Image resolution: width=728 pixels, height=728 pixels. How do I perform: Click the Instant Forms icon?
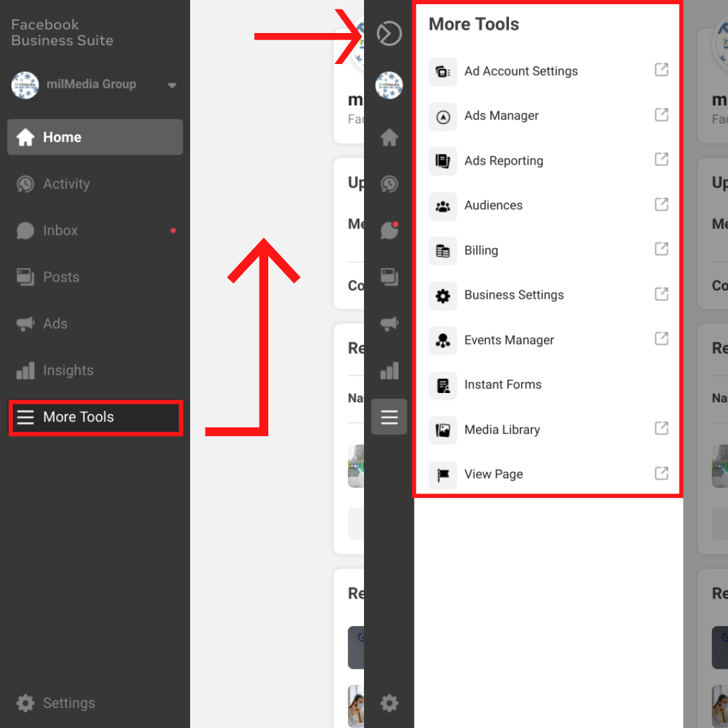442,386
